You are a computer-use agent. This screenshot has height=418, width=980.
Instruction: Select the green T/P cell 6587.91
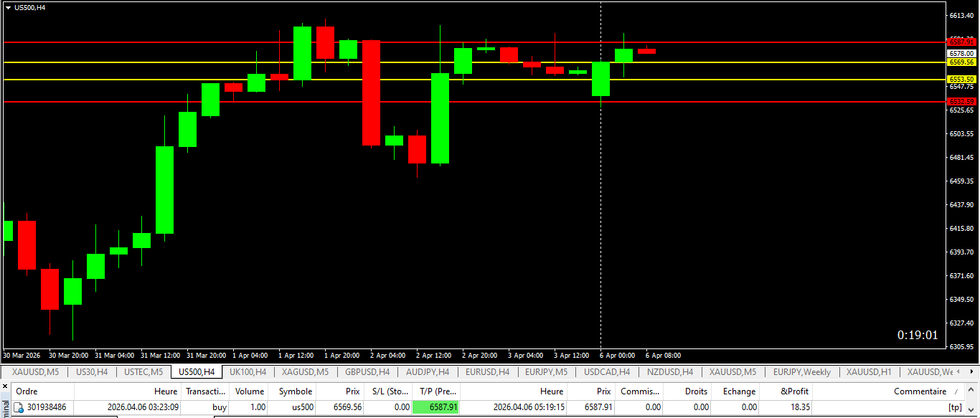[435, 407]
